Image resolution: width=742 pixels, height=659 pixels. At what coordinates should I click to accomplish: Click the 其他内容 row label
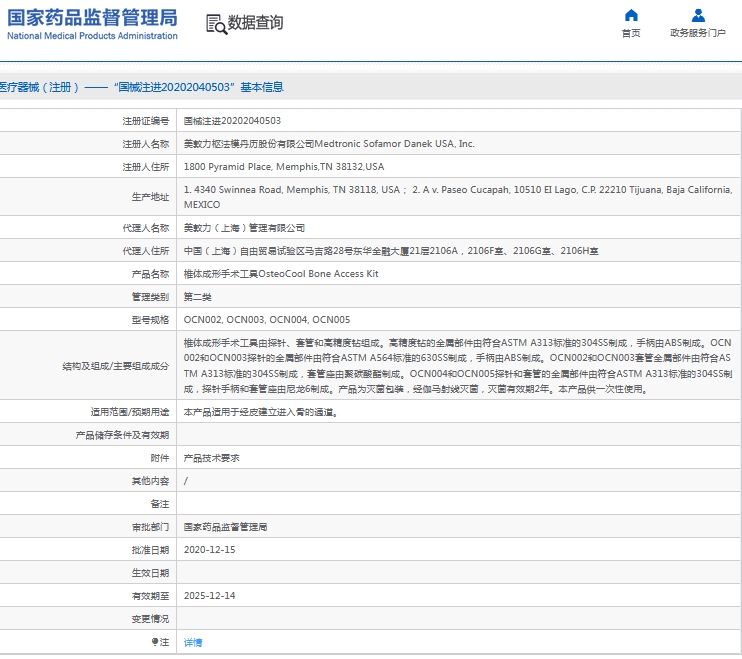pyautogui.click(x=150, y=481)
